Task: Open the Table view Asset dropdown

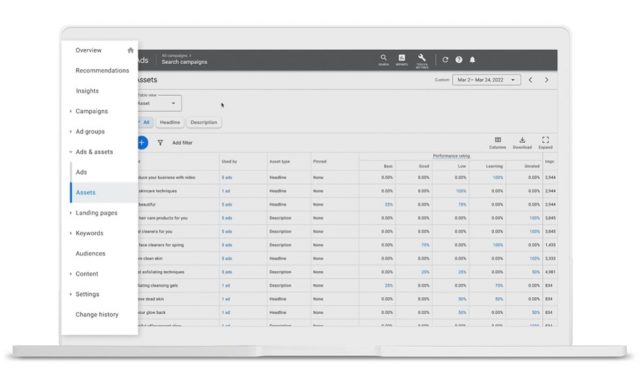Action: coord(160,103)
